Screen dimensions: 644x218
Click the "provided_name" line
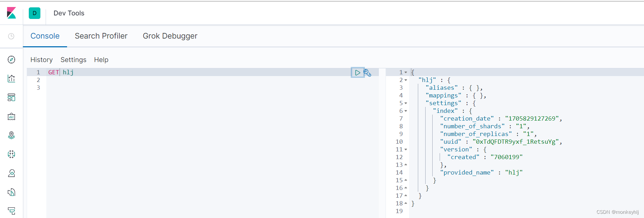(x=481, y=172)
